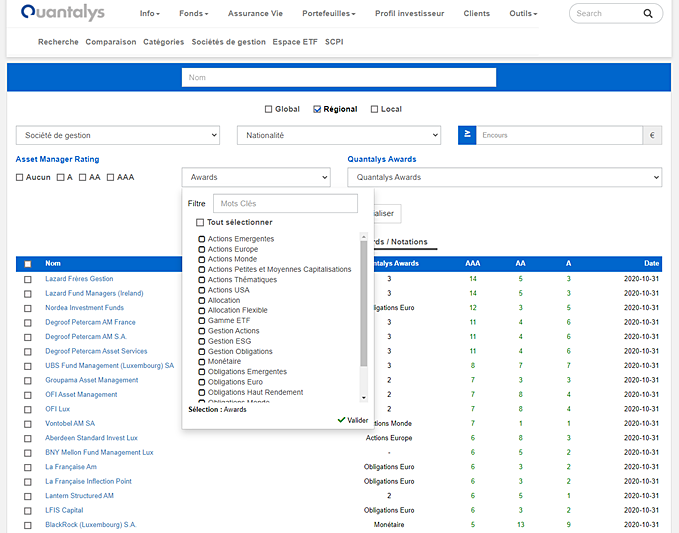Open Groupama Asset Management link
Viewport: 679px width, 533px height.
coord(91,380)
